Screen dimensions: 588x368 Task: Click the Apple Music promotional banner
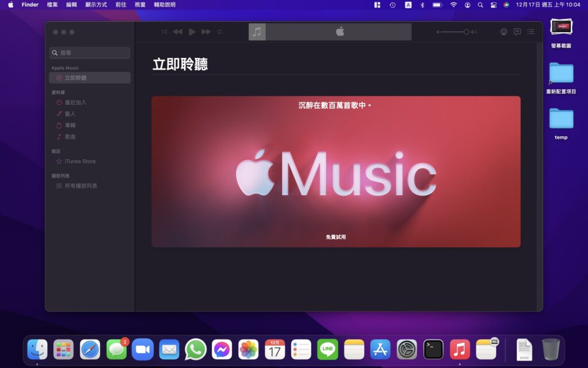point(336,171)
